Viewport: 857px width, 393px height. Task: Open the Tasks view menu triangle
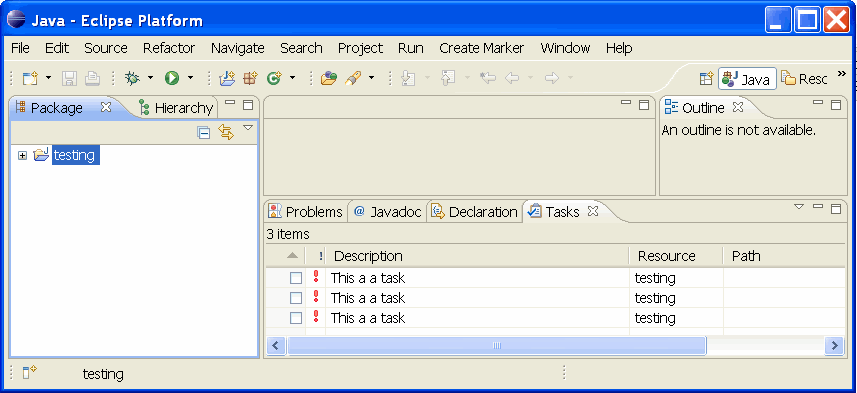pyautogui.click(x=799, y=207)
